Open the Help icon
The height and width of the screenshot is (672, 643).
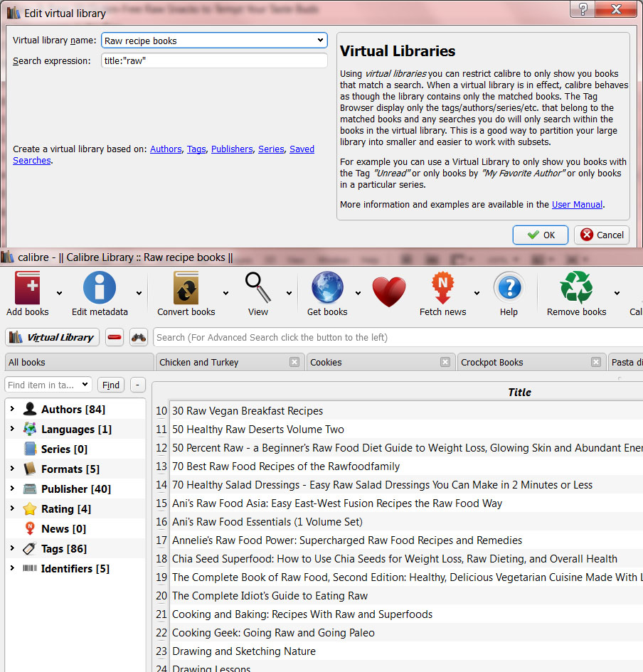click(509, 287)
